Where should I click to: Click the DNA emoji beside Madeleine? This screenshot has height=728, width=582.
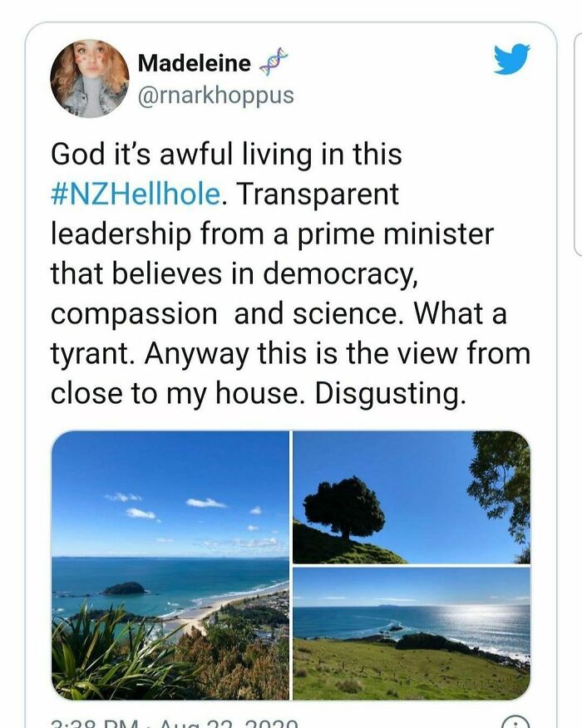pos(274,61)
